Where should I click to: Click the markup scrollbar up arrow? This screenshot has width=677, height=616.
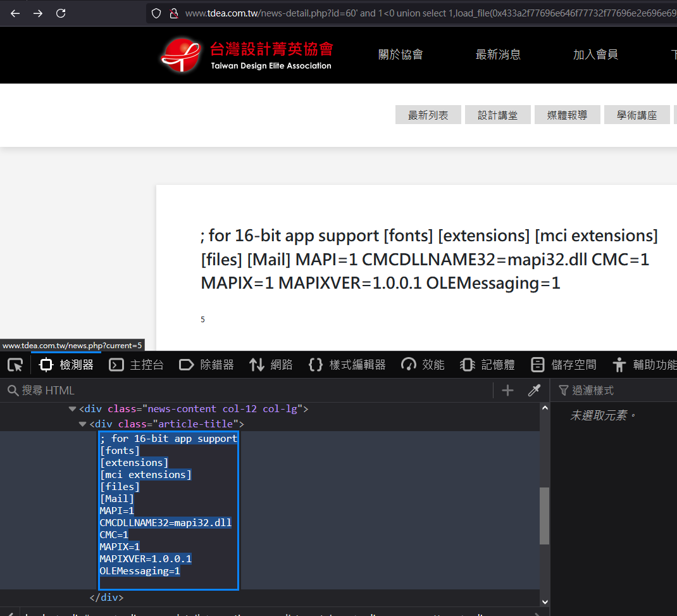pos(545,408)
